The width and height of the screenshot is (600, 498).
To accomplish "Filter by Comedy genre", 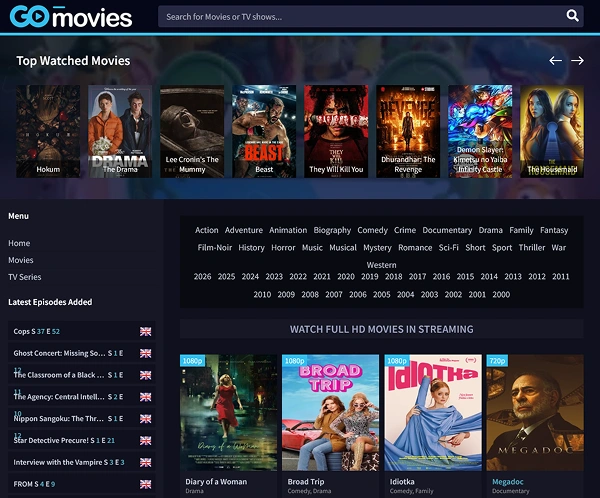I will [x=373, y=230].
